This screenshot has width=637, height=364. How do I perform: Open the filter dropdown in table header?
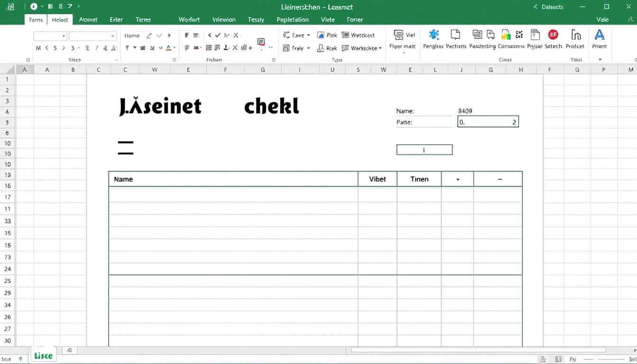(x=457, y=180)
